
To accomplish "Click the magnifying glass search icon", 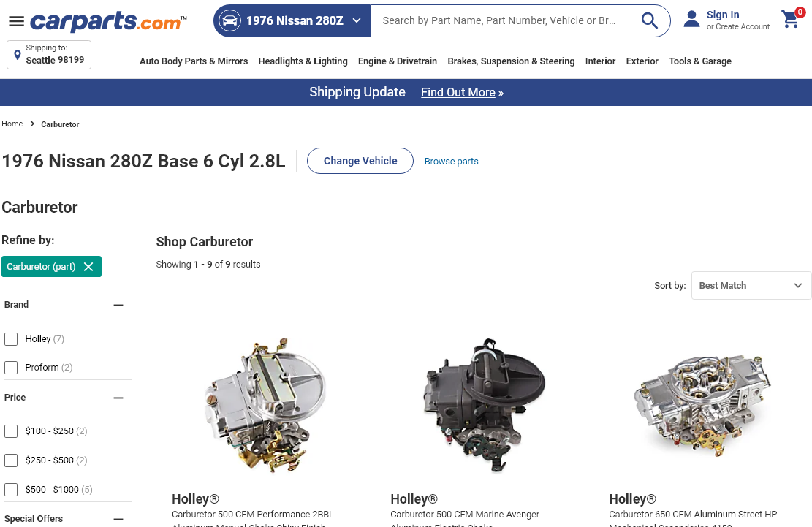I will pos(650,20).
